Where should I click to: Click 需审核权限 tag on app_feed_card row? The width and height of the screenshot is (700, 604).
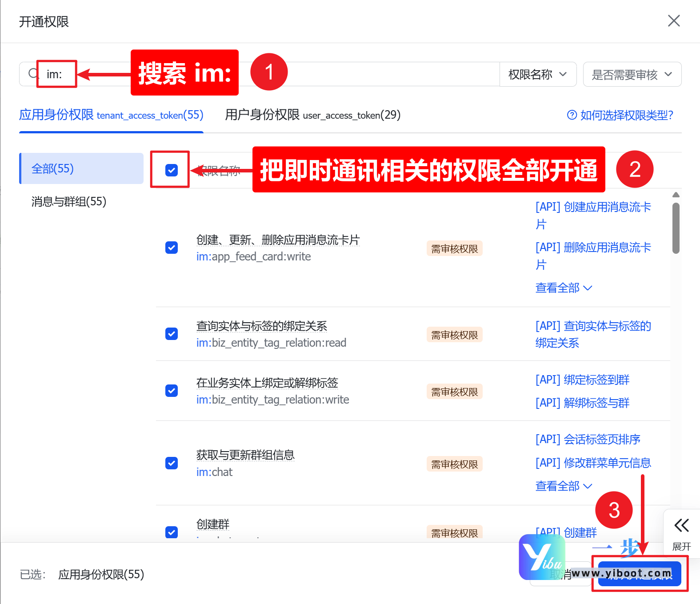(x=455, y=248)
